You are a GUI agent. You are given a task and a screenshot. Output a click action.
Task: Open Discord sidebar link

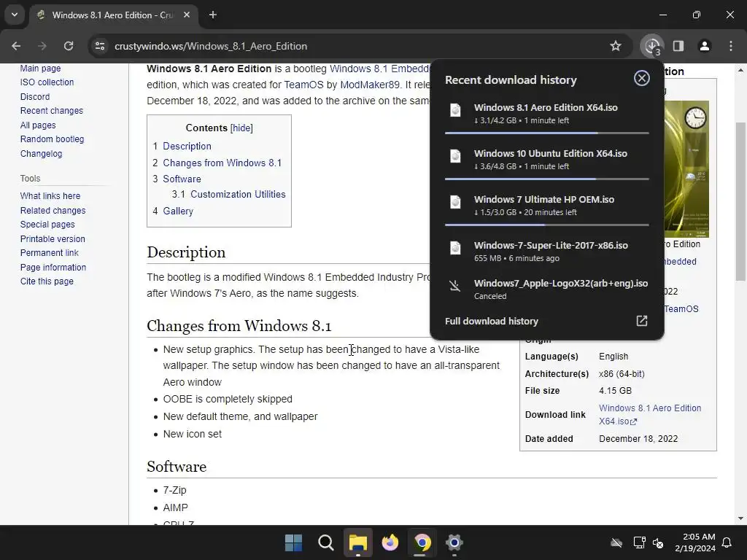point(35,97)
